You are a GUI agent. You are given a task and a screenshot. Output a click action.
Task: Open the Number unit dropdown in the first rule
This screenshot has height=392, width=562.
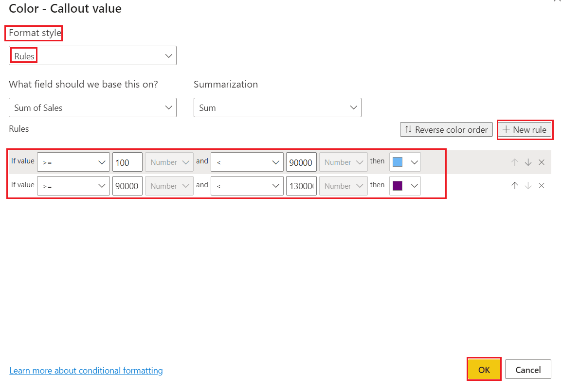click(x=169, y=161)
